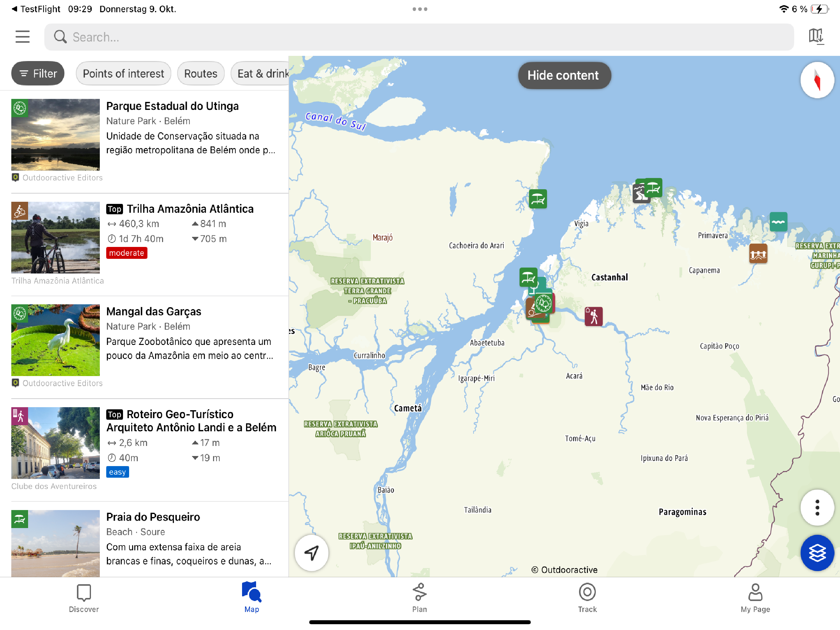Image resolution: width=840 pixels, height=630 pixels.
Task: Focus the Search field
Action: 419,37
